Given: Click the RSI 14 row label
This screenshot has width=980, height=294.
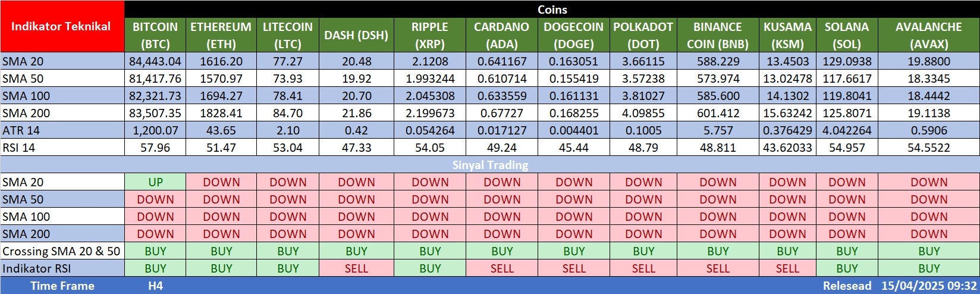Looking at the screenshot, I should click(19, 148).
